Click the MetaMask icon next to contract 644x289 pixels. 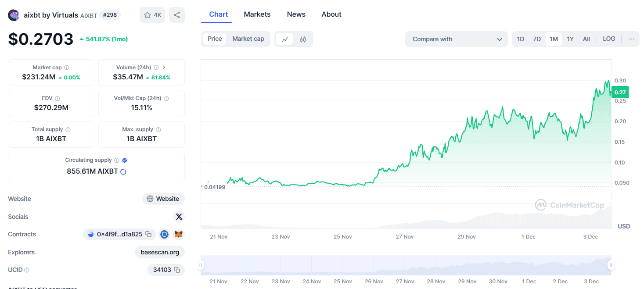pyautogui.click(x=178, y=234)
